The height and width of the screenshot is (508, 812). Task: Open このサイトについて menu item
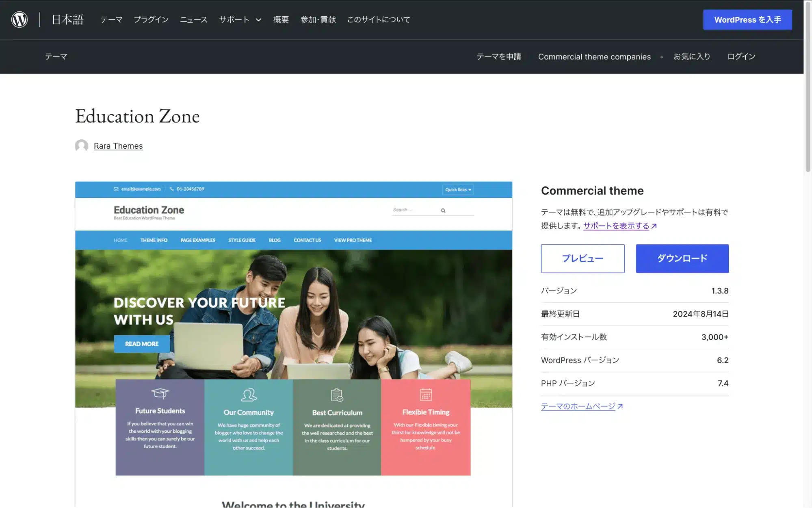coord(379,20)
